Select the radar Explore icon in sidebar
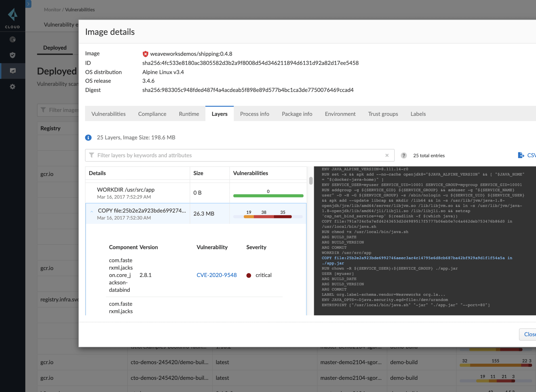The height and width of the screenshot is (392, 536). [x=12, y=40]
